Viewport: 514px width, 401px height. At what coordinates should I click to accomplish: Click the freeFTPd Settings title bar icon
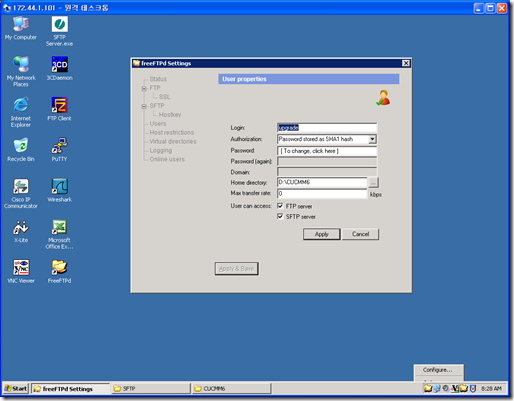pos(136,63)
